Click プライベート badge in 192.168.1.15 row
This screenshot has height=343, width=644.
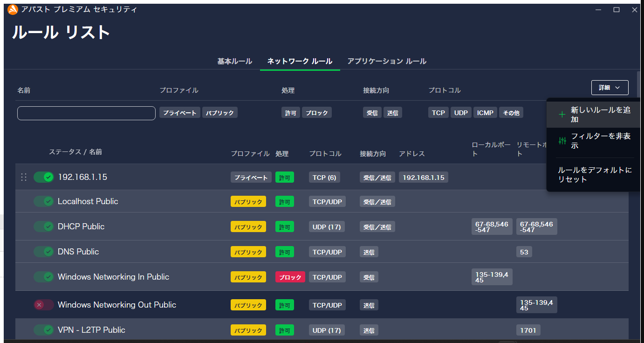pos(251,177)
